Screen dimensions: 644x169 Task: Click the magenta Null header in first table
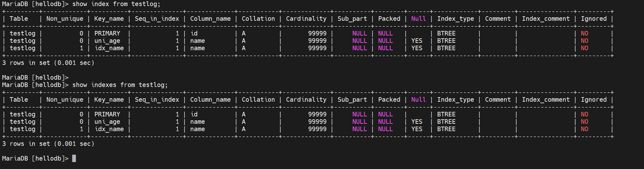(418, 19)
